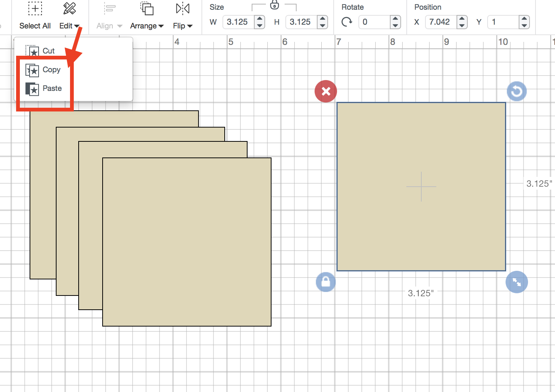Open the Flip dropdown
The width and height of the screenshot is (555, 392).
click(x=182, y=26)
